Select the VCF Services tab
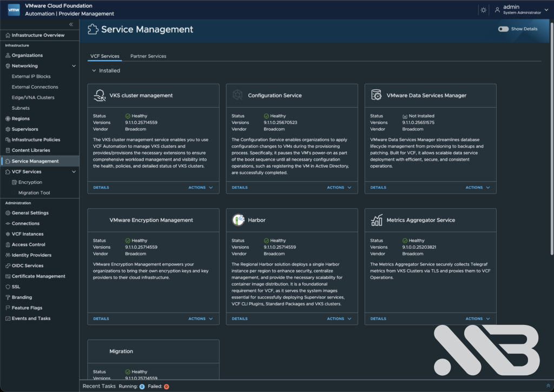 pyautogui.click(x=104, y=56)
